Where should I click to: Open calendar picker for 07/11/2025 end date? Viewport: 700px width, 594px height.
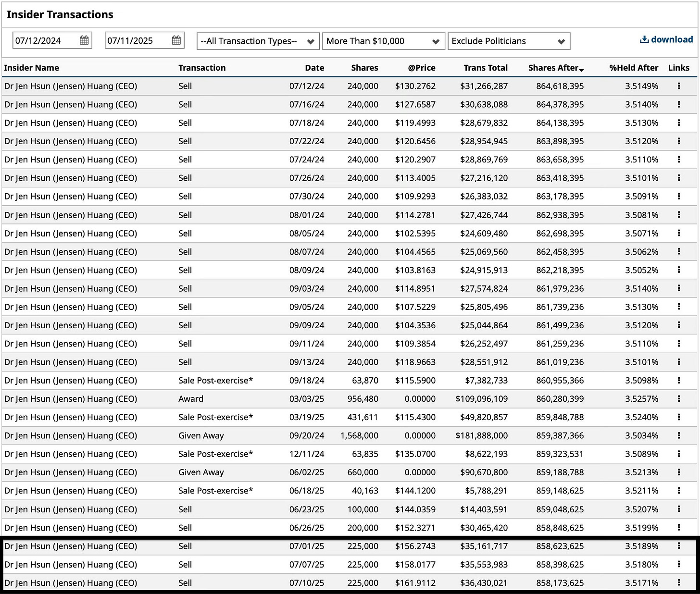tap(176, 40)
